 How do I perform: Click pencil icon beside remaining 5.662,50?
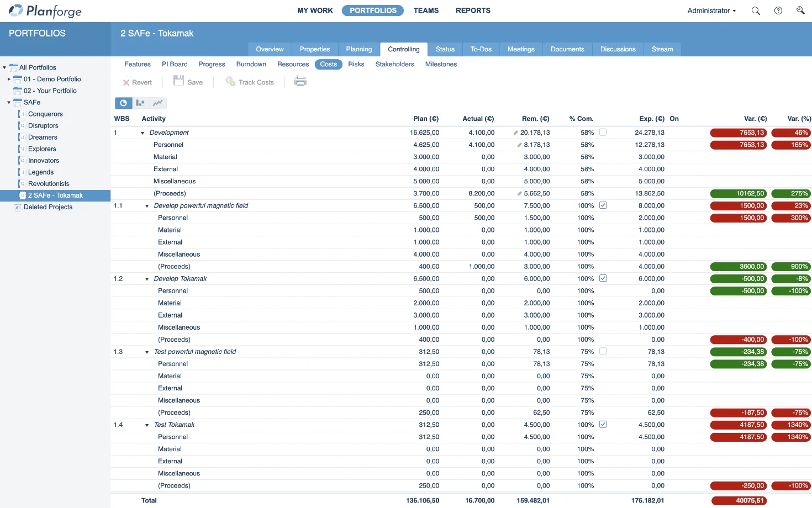519,193
